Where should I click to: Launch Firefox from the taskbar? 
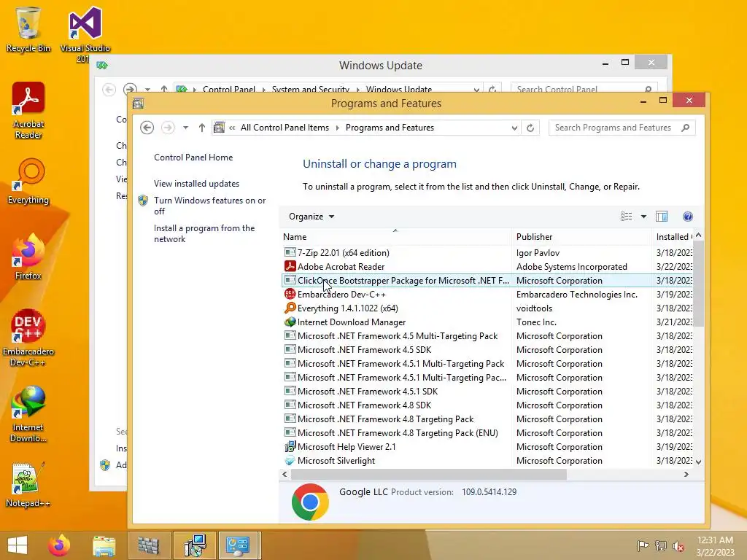point(59,545)
